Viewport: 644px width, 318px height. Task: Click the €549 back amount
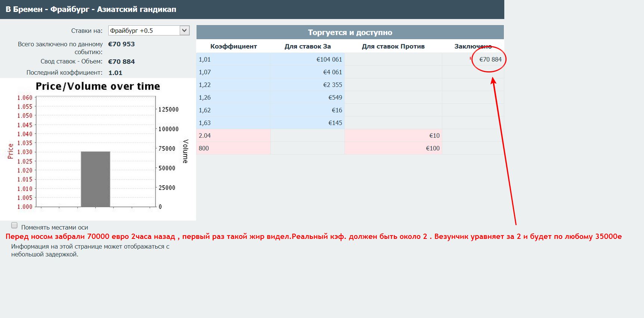[x=335, y=97]
